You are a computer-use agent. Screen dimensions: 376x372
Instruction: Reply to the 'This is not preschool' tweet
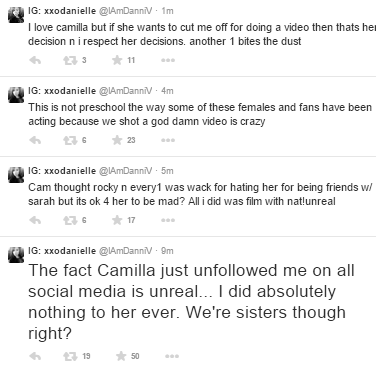(35, 140)
